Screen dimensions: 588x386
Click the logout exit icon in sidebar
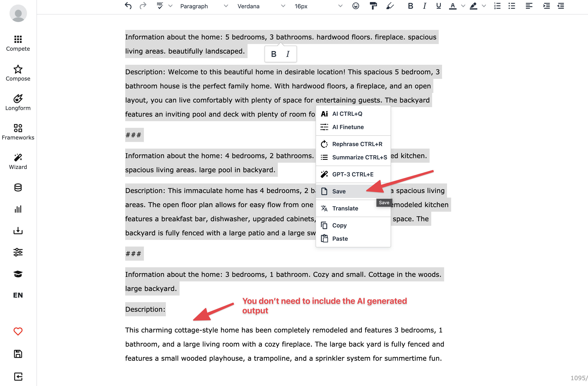click(x=18, y=377)
